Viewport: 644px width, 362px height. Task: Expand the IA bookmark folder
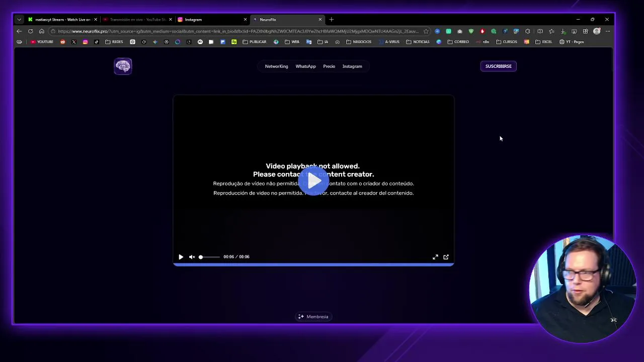323,42
